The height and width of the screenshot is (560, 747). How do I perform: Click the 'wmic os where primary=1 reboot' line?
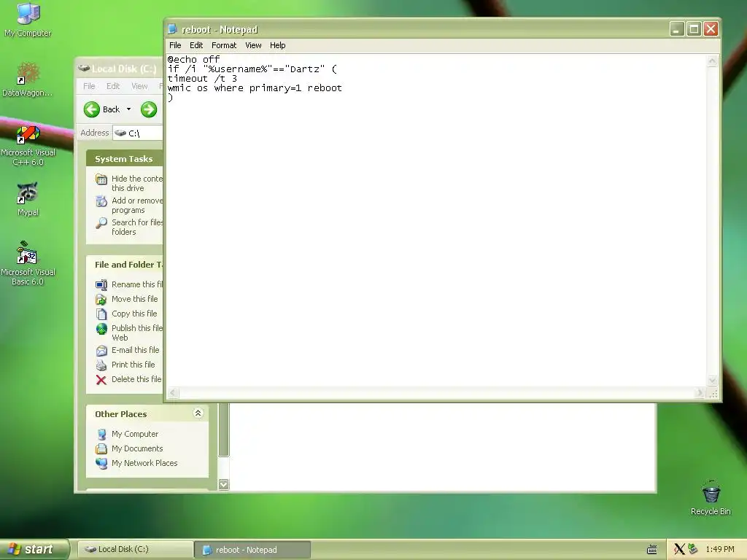coord(255,88)
